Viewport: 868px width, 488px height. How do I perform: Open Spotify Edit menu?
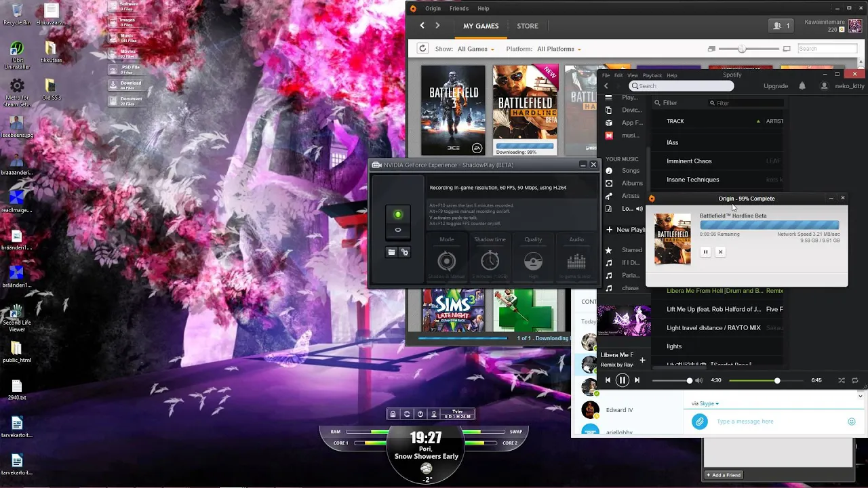[x=618, y=75]
